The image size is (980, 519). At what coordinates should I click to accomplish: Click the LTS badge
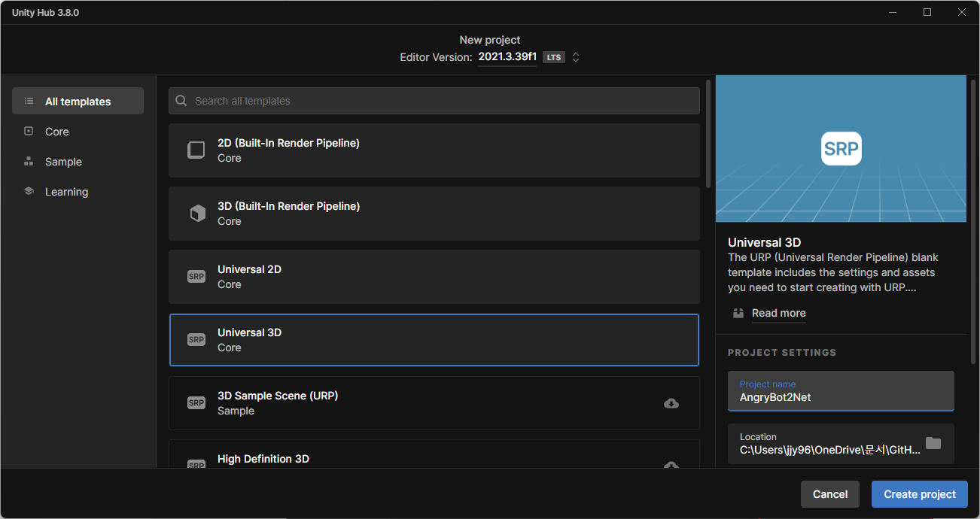[554, 57]
